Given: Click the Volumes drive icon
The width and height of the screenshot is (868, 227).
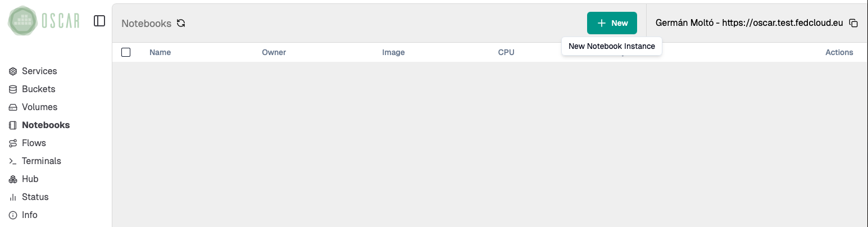Looking at the screenshot, I should click(x=13, y=107).
